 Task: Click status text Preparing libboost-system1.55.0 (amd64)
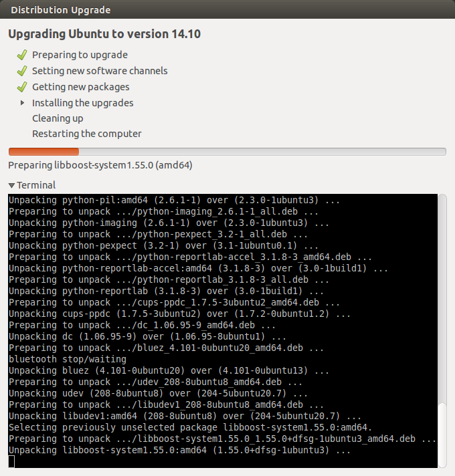[x=100, y=165]
